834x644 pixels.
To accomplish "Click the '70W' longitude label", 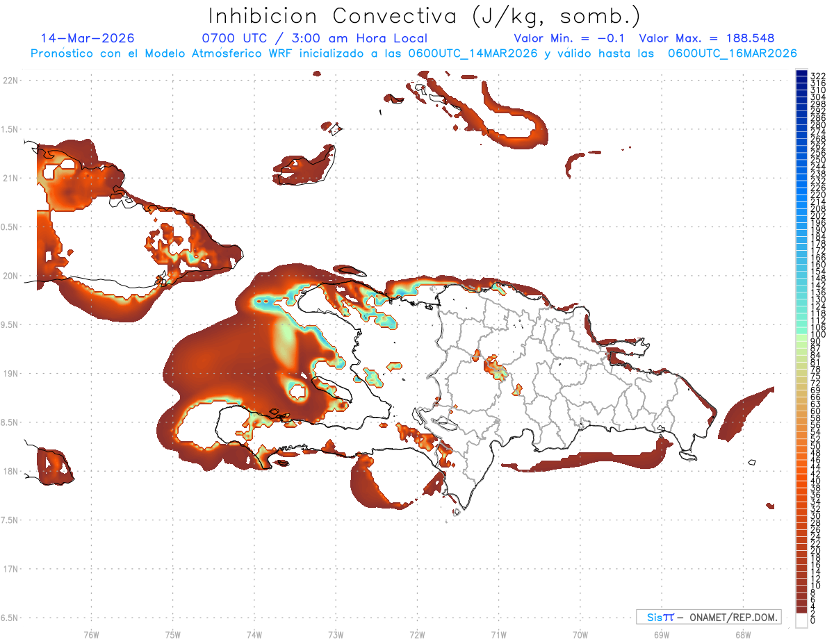I will tap(580, 634).
